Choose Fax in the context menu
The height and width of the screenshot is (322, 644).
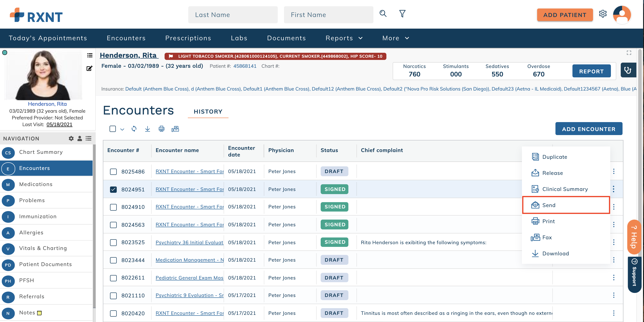[566, 237]
